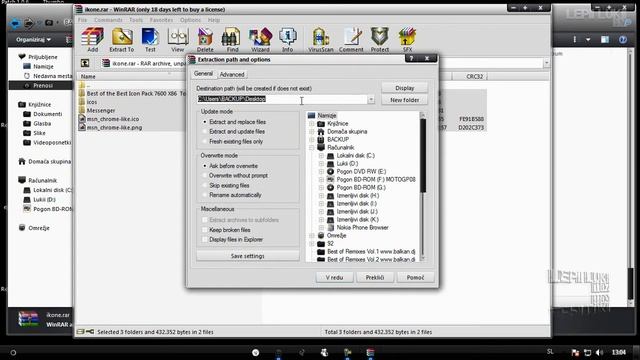This screenshot has height=360, width=640.
Task: Click the Find binoculars icon
Action: click(x=232, y=40)
